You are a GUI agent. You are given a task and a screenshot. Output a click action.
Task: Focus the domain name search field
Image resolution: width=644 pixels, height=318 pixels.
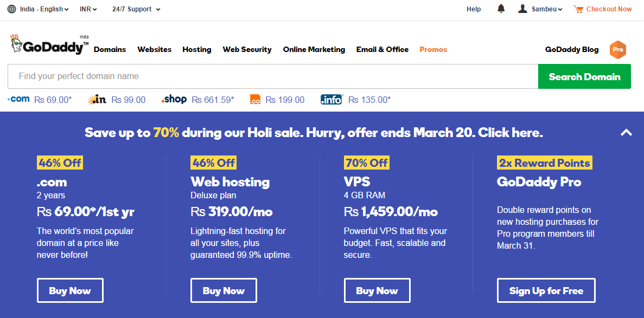pos(273,76)
